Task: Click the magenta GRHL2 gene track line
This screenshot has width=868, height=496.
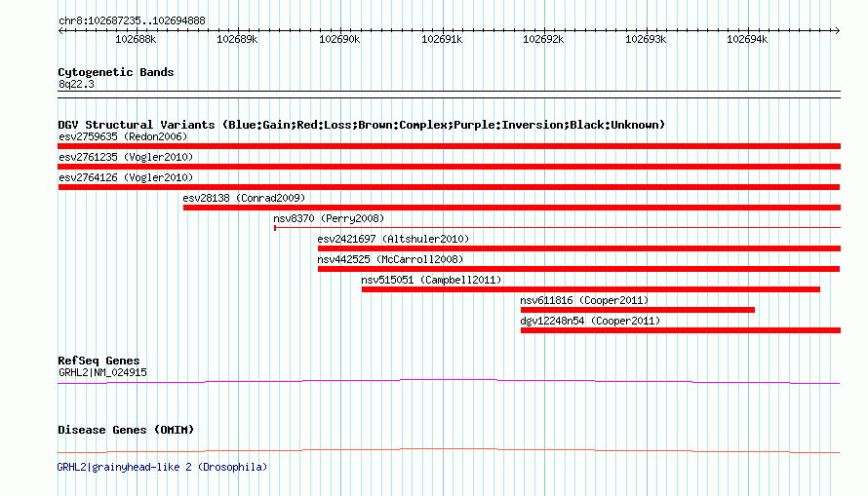Action: [449, 381]
